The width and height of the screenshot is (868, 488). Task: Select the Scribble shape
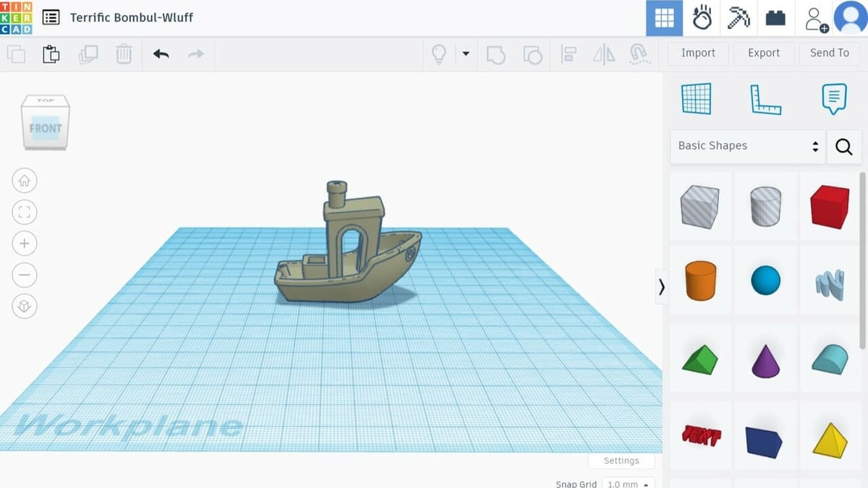point(830,284)
